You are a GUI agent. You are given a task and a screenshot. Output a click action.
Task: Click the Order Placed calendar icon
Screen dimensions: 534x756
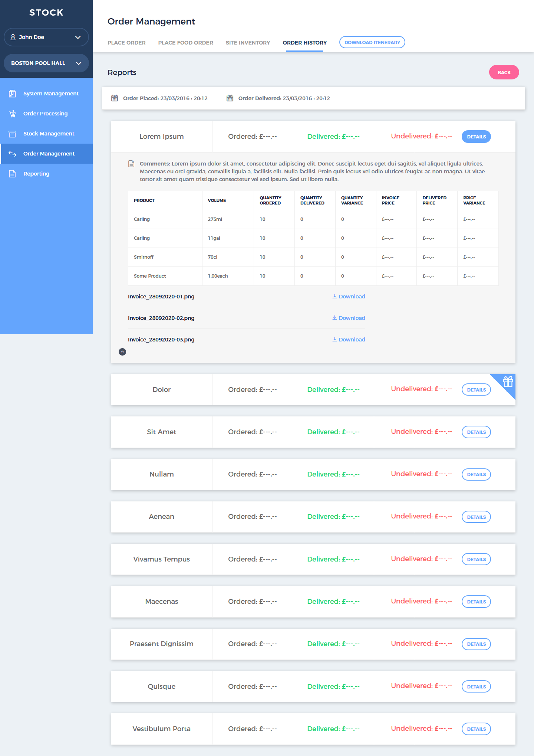115,98
